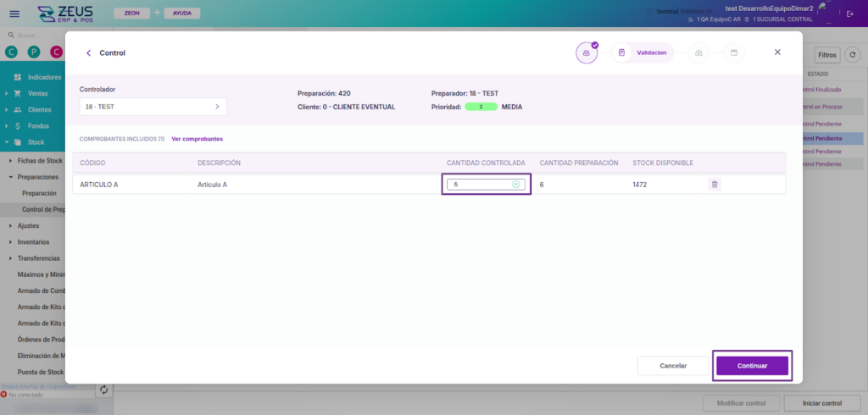Select the third wizard step icon
The width and height of the screenshot is (868, 415).
click(698, 53)
